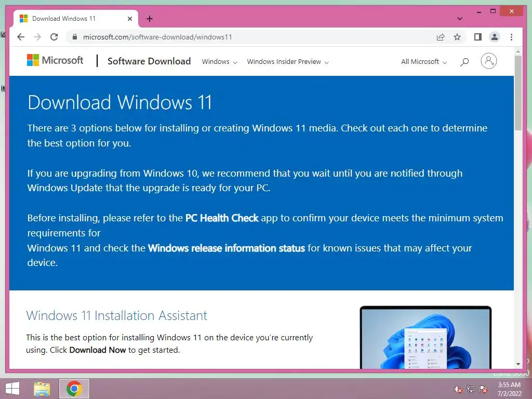
Task: Open the tab search chevron in title bar
Action: pyautogui.click(x=460, y=19)
